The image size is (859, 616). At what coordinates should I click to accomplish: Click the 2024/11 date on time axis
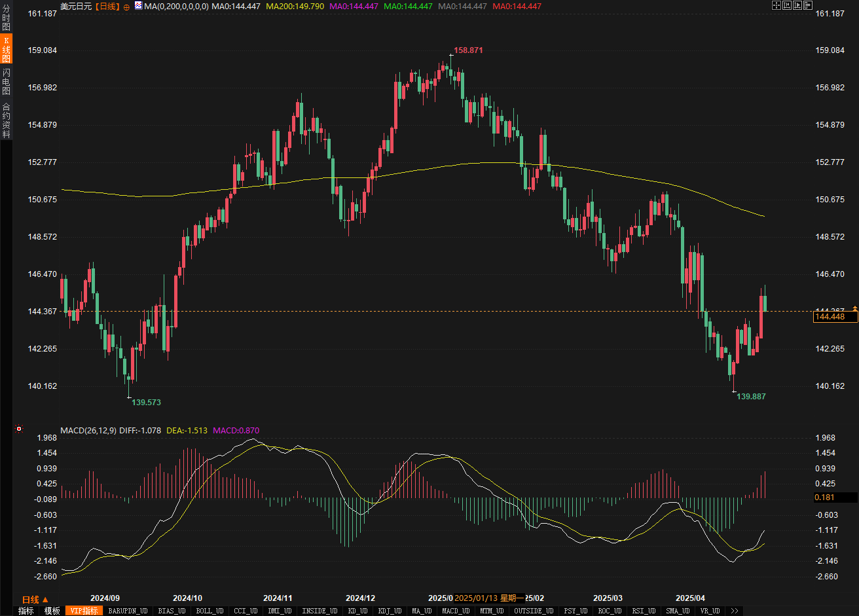(x=278, y=598)
